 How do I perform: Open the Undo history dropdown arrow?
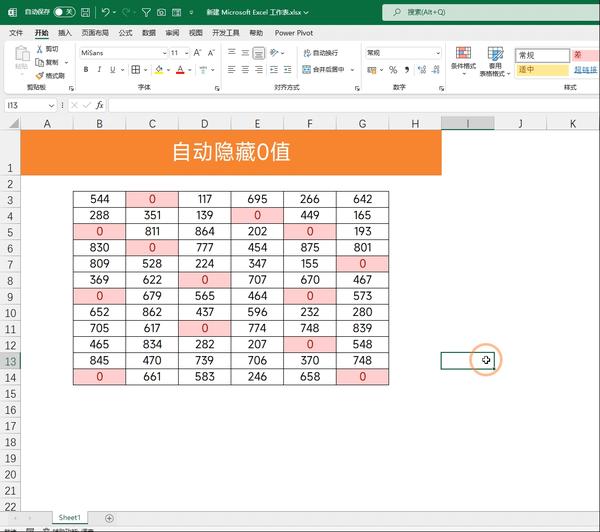pos(114,13)
